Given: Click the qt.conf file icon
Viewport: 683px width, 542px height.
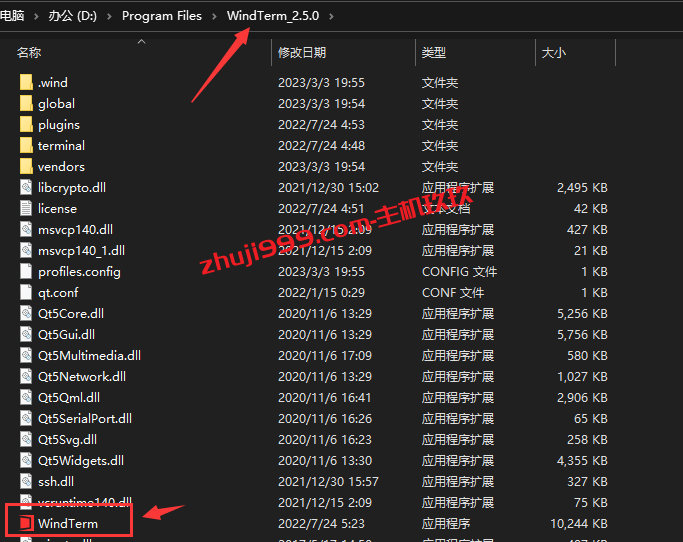Looking at the screenshot, I should click(26, 292).
